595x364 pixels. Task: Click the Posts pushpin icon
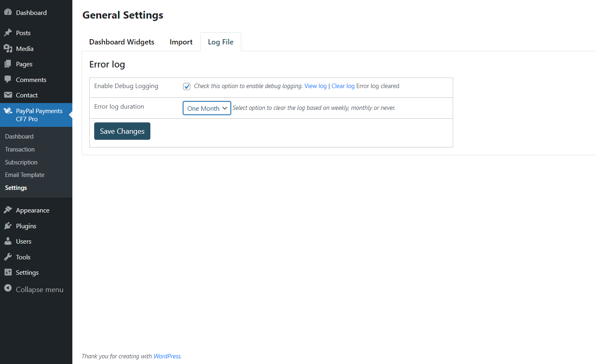click(8, 33)
